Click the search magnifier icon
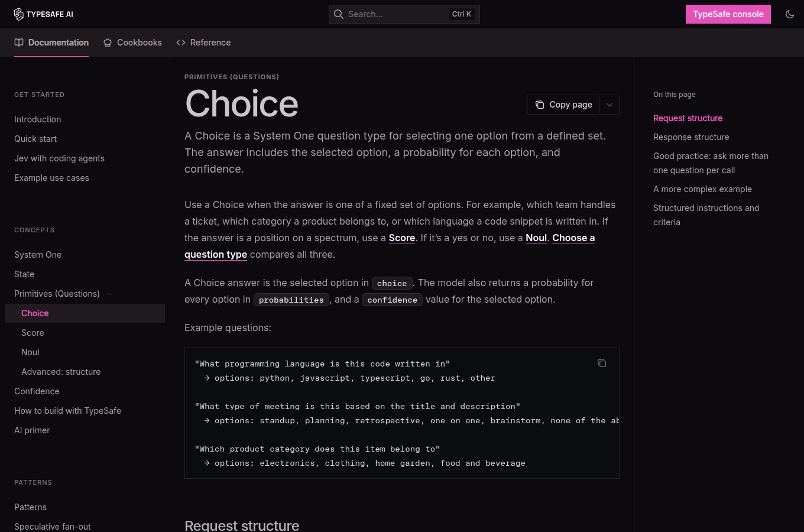Screen dimensions: 804x532 339,14
